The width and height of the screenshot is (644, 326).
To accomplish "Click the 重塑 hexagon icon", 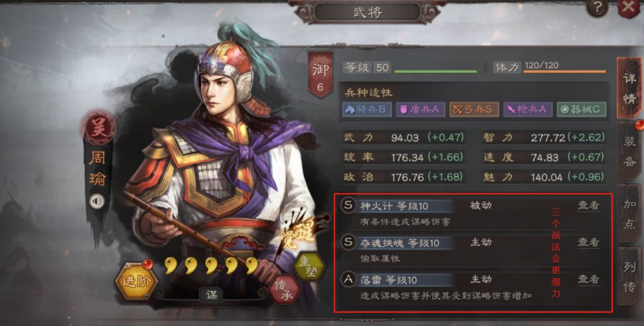I will tap(309, 267).
